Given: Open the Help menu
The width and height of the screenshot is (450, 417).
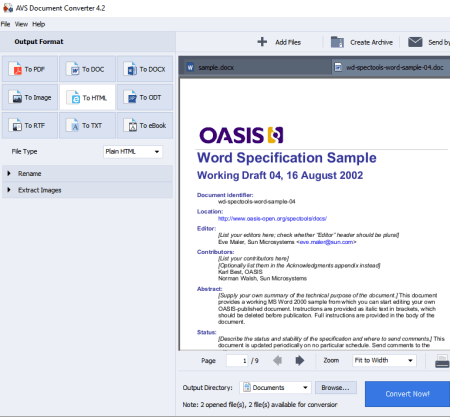Looking at the screenshot, I should pos(38,24).
